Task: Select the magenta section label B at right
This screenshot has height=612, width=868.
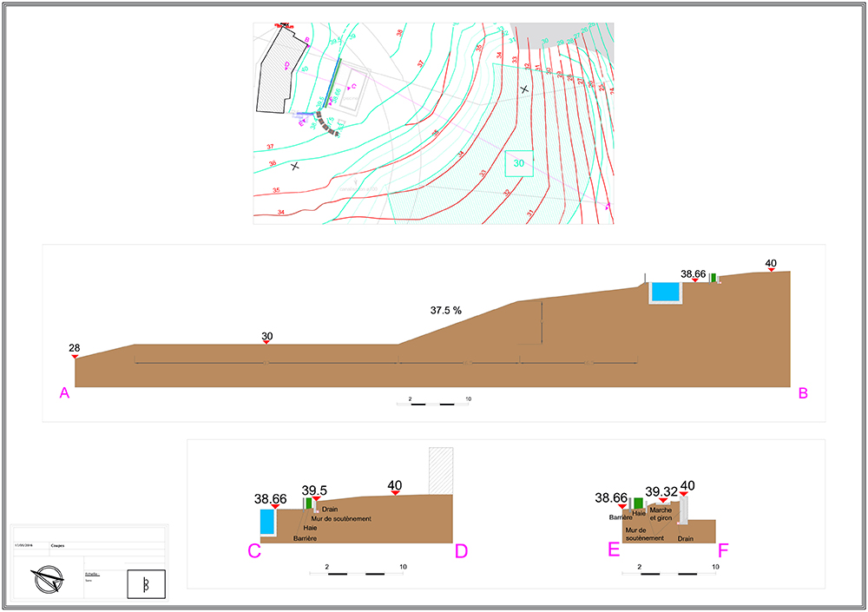Action: point(803,393)
